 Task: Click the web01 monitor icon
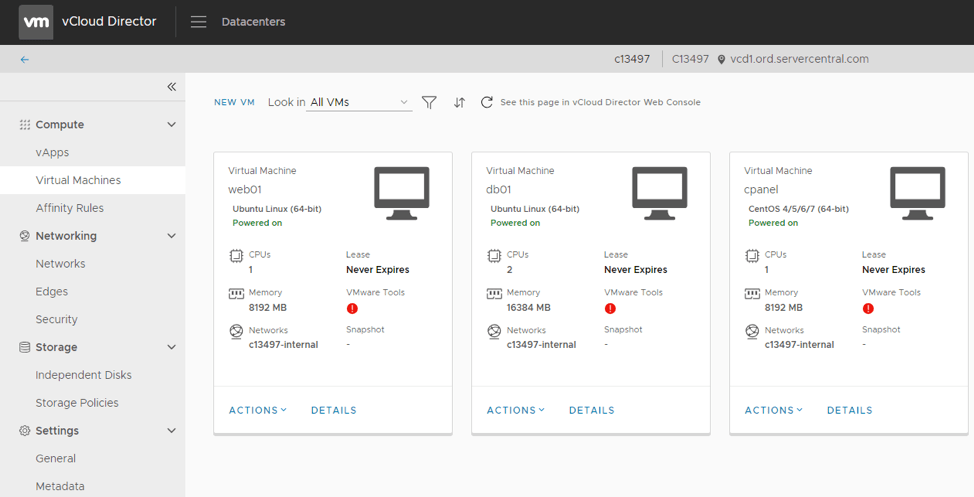402,193
